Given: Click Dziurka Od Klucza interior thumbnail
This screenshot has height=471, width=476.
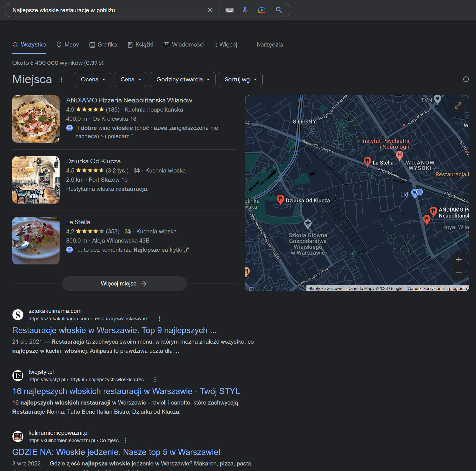Looking at the screenshot, I should 36,180.
